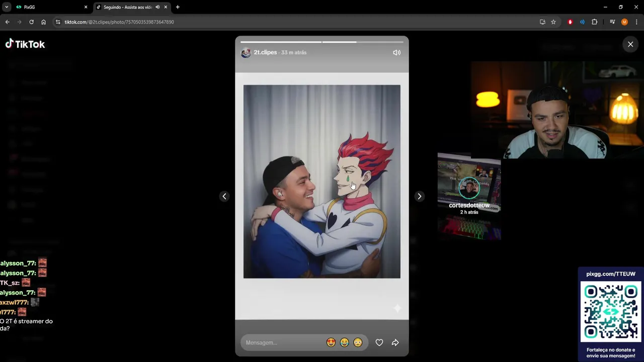Mute audio on the TikTok tab

(x=157, y=7)
